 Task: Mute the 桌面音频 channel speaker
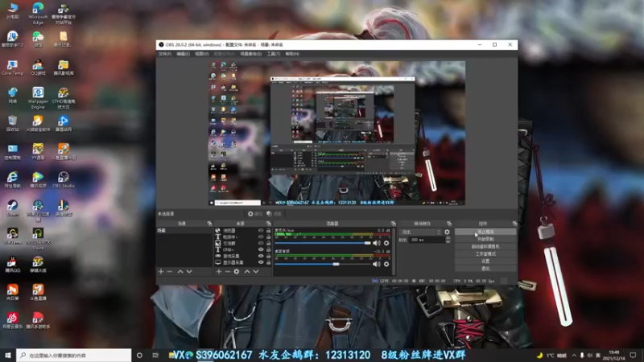pos(377,264)
